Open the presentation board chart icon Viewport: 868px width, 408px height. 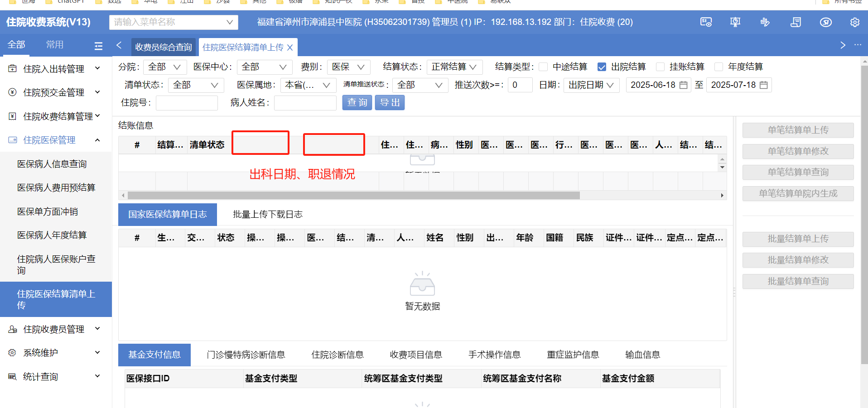pos(735,22)
